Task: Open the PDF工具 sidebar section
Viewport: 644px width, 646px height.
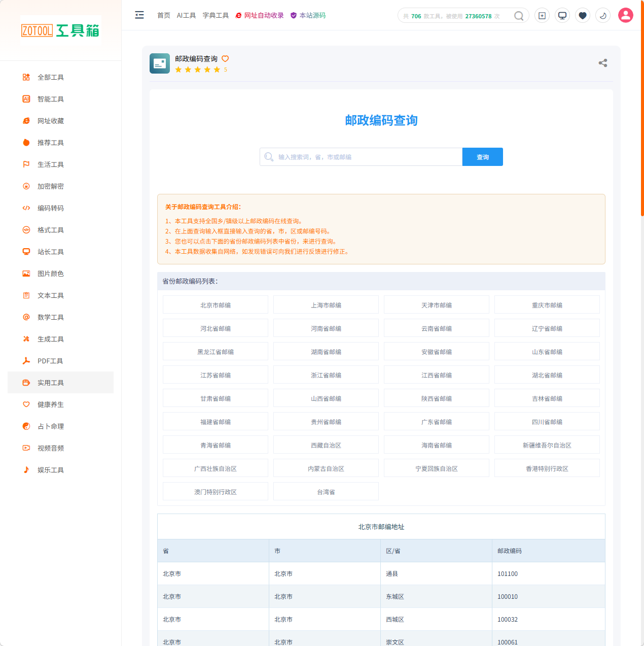Action: 50,361
